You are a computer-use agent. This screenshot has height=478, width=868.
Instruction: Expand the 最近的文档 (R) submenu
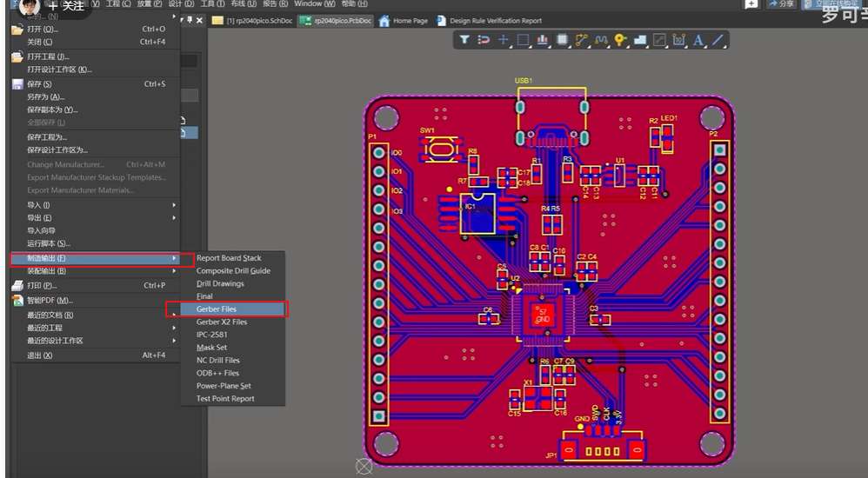tap(95, 315)
